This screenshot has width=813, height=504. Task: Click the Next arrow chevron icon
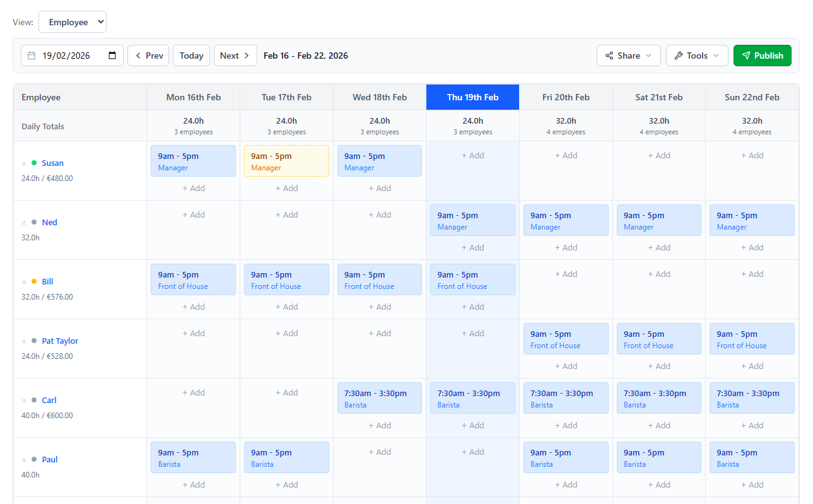point(247,56)
